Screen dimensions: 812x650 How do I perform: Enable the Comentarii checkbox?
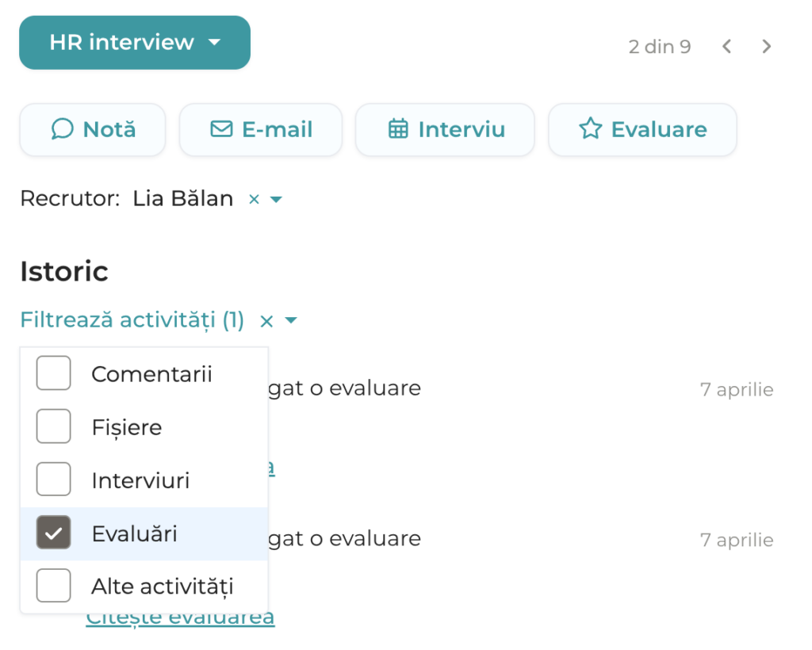click(x=53, y=373)
